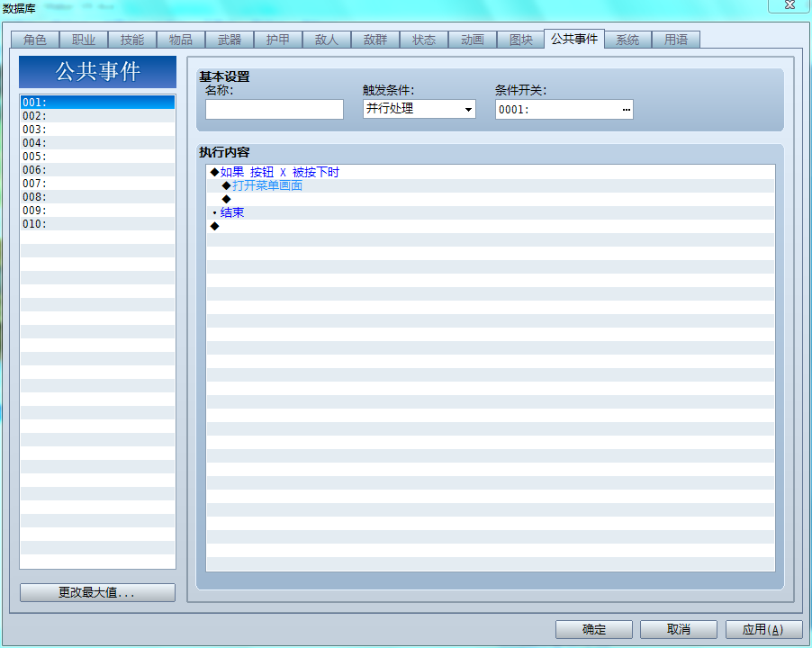
Task: Click the 名称 name input field
Action: point(275,109)
